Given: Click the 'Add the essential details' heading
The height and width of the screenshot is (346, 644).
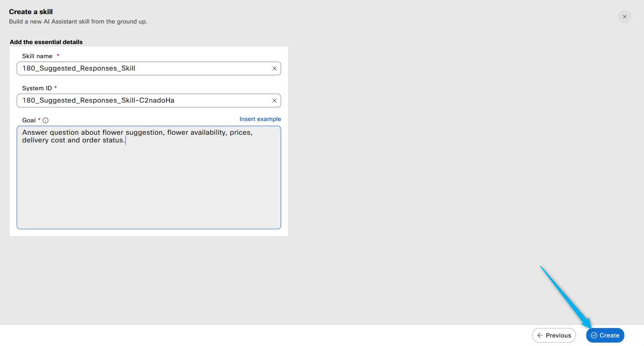Looking at the screenshot, I should tap(46, 42).
